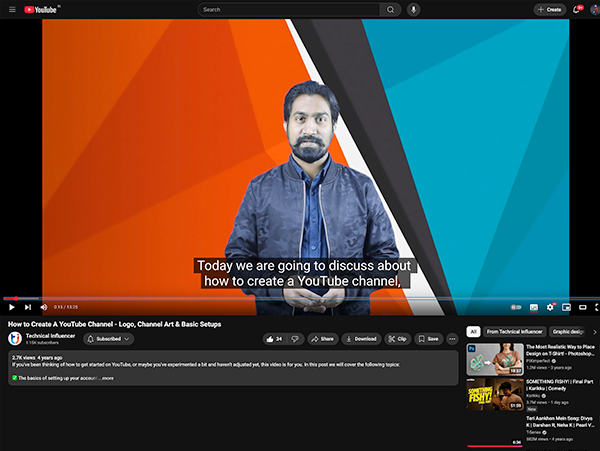Expand the Subscribed notification dropdown
This screenshot has height=451, width=600.
[x=109, y=339]
